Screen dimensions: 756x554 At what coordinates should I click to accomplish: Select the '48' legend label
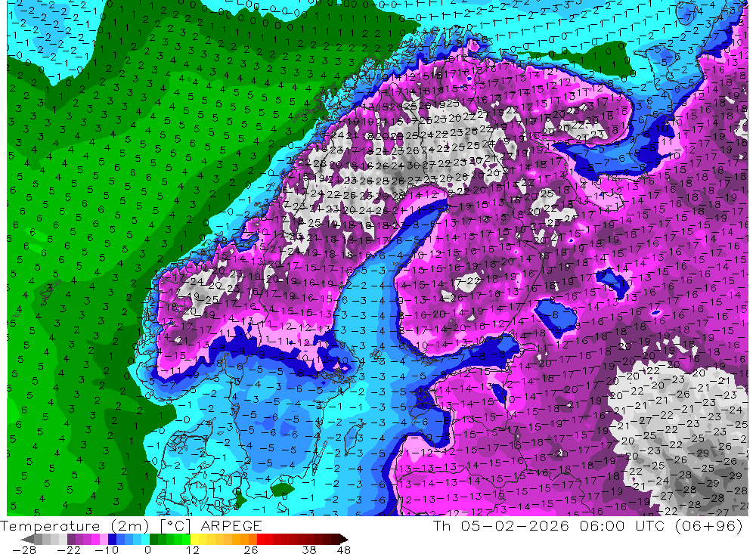coord(343,549)
